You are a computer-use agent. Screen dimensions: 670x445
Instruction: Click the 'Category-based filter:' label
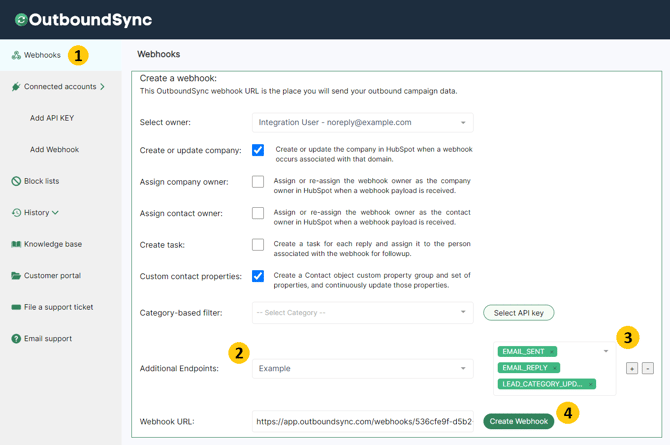[x=181, y=313]
